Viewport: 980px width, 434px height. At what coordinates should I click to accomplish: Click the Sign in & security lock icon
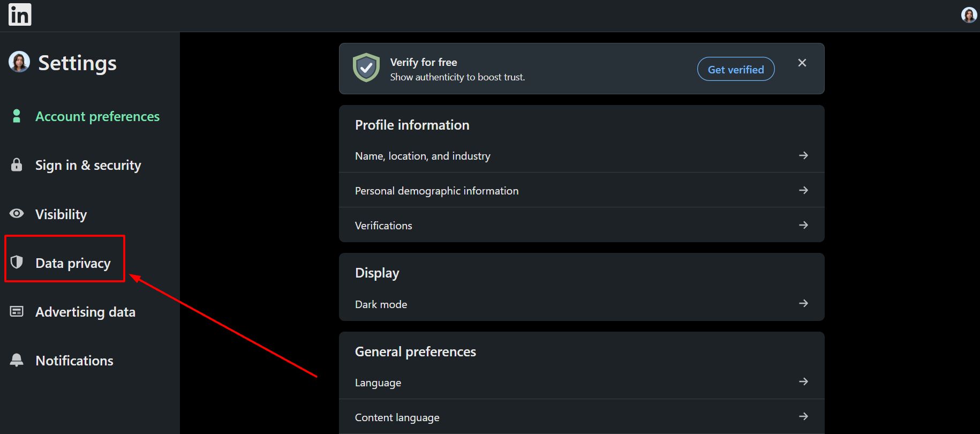(x=17, y=164)
